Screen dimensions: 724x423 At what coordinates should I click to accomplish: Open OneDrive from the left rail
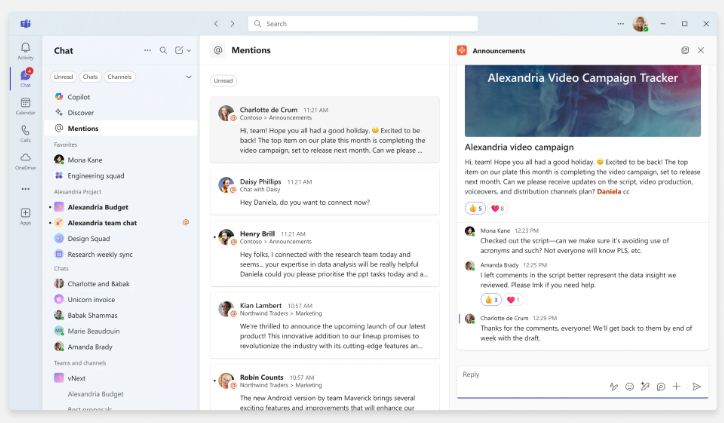coord(25,160)
